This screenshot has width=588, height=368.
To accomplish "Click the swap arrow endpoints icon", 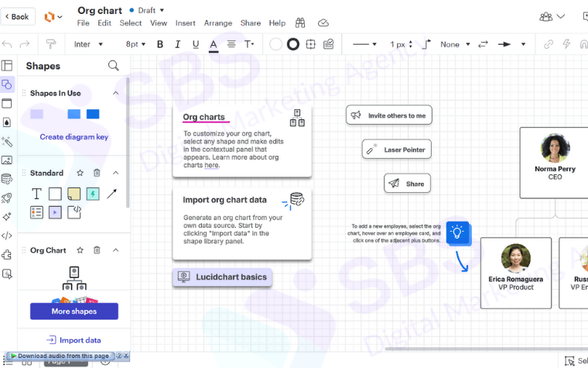I will pos(483,44).
